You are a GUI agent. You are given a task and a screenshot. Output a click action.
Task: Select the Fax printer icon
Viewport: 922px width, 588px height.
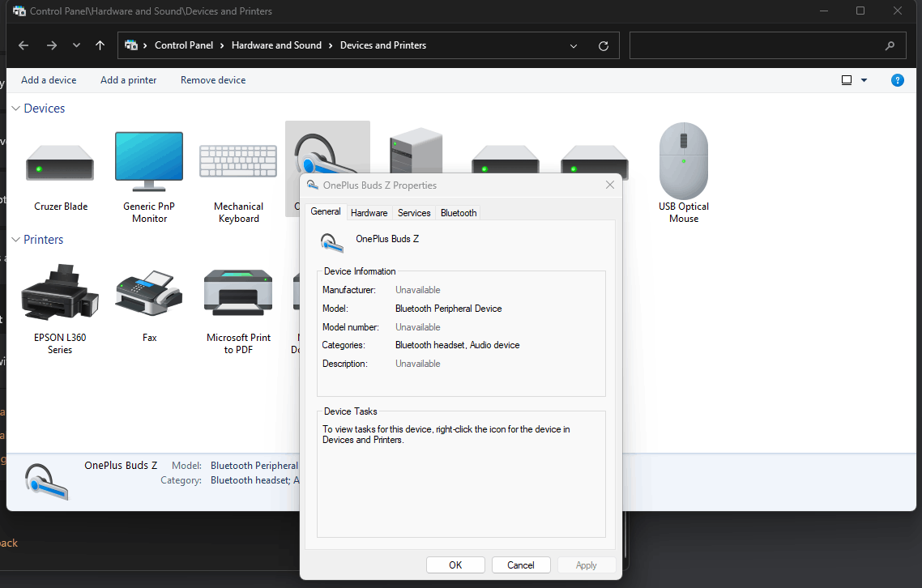click(149, 293)
